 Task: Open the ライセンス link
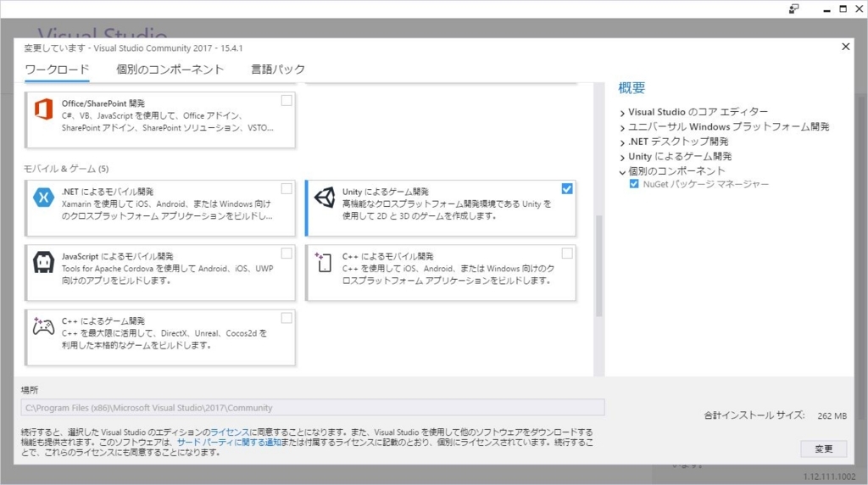(230, 432)
